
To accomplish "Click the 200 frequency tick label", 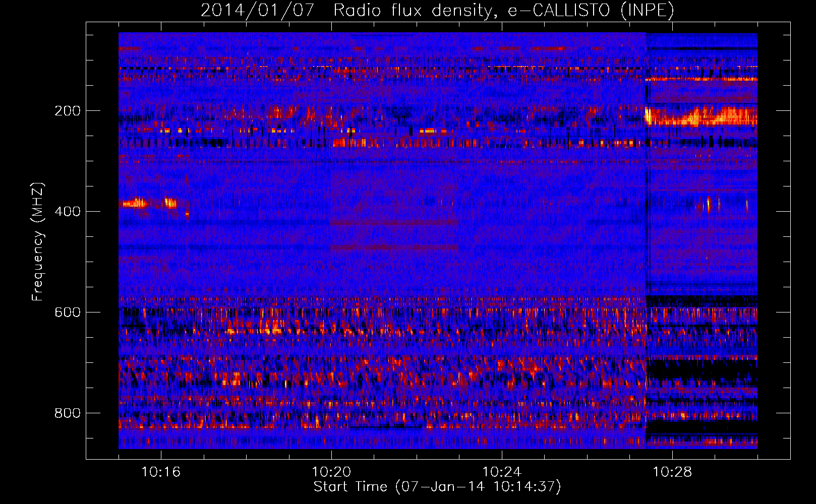I will click(x=67, y=111).
